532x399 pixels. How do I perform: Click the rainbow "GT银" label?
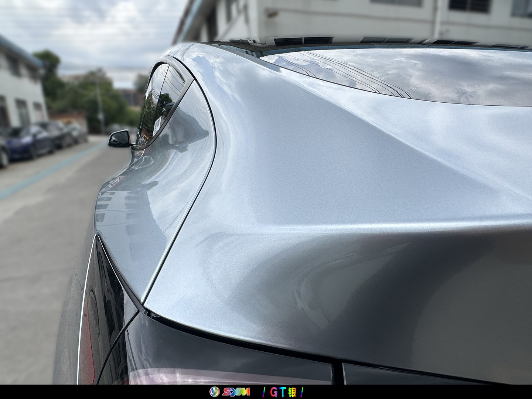(283, 392)
